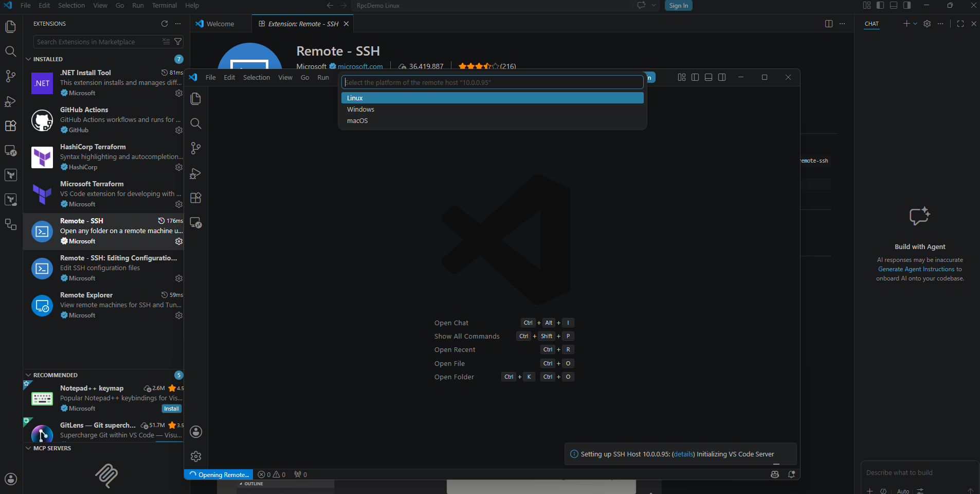Open Run and Debug in back window activity bar
Image resolution: width=980 pixels, height=494 pixels.
click(x=10, y=101)
